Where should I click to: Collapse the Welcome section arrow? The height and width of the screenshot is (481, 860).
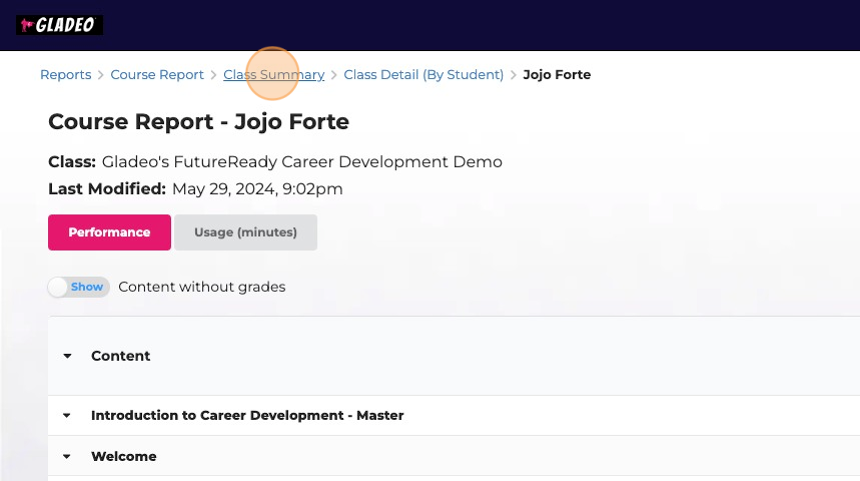[x=67, y=457]
